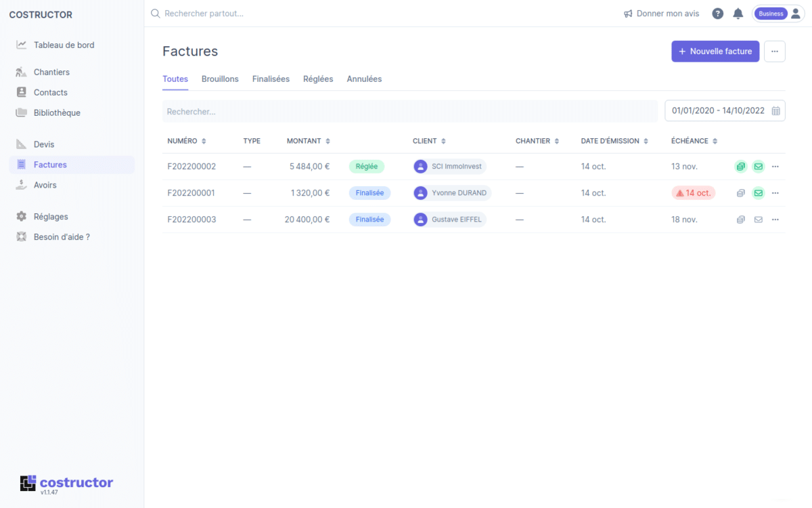Open more options next to Nouvelle facture
812x508 pixels.
pos(775,51)
